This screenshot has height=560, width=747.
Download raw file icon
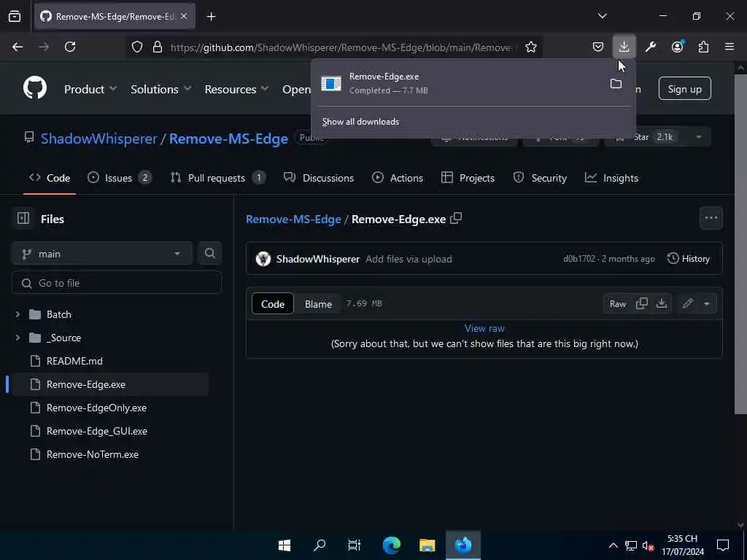pyautogui.click(x=661, y=303)
